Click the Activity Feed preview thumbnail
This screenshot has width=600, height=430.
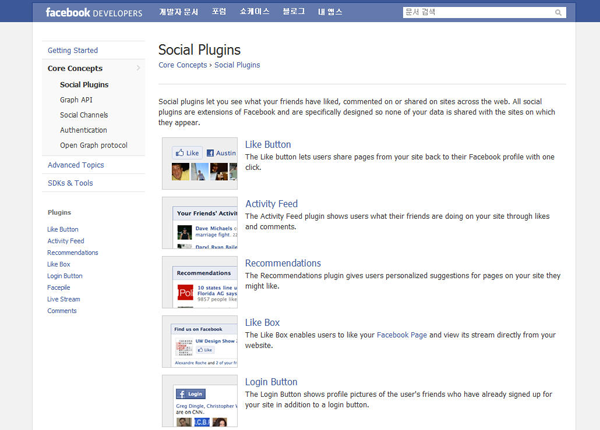pyautogui.click(x=200, y=223)
